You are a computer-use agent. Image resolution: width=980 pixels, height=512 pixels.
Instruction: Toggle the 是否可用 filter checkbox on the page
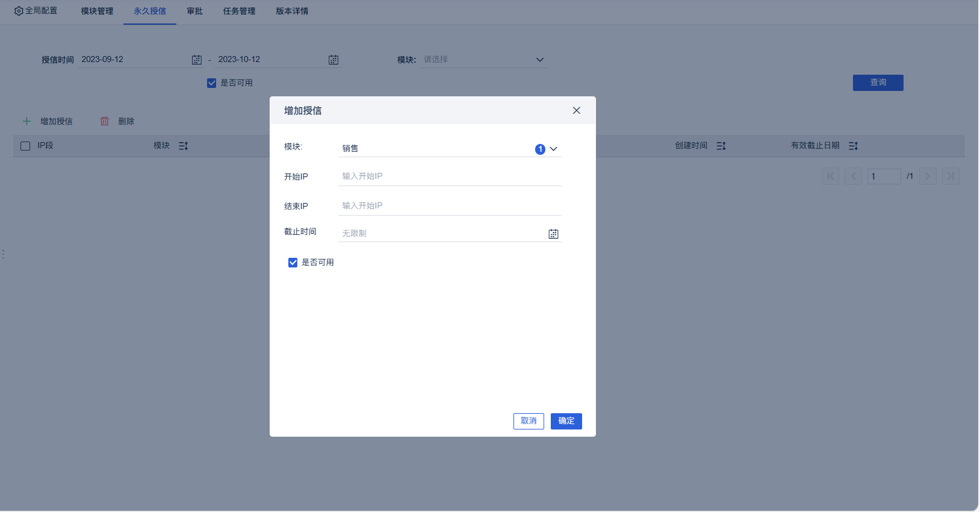point(211,83)
